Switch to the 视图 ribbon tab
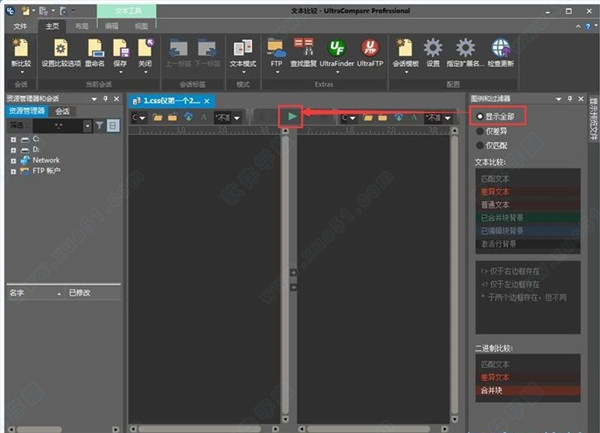This screenshot has height=433, width=600. pyautogui.click(x=141, y=26)
